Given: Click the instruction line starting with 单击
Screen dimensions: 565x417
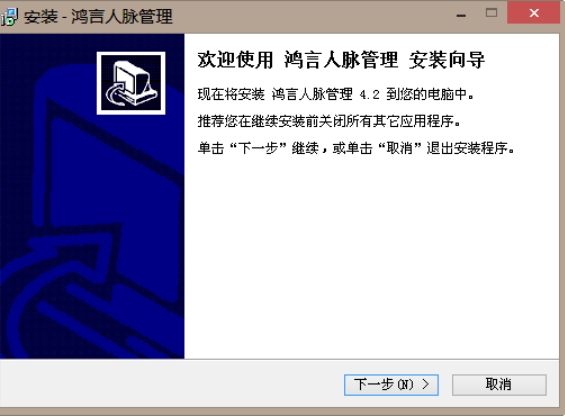Looking at the screenshot, I should pos(356,148).
